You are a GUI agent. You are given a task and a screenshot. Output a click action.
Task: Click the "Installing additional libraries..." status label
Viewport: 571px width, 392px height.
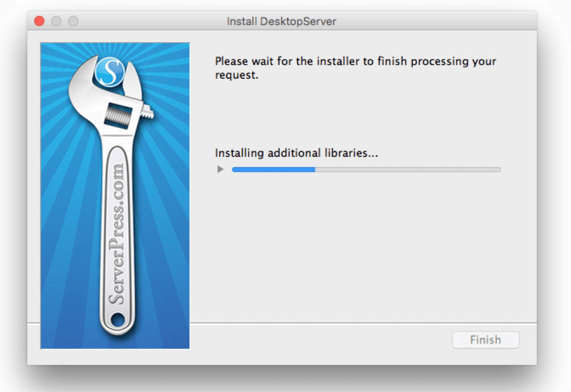pos(297,153)
